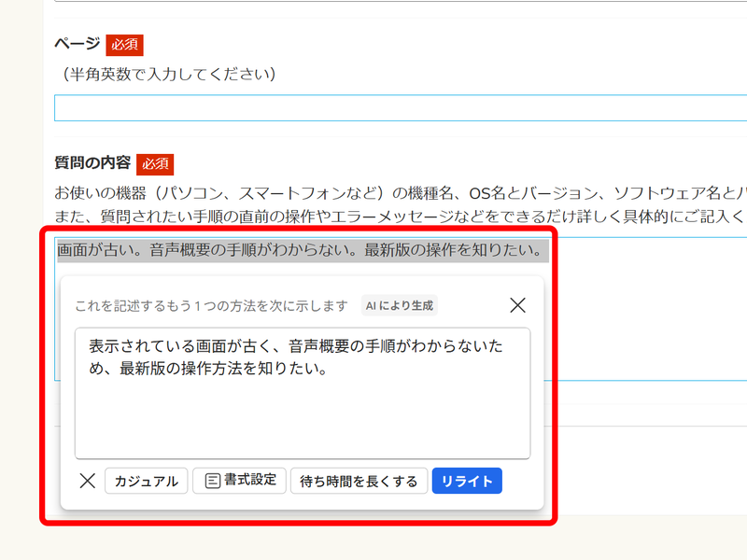This screenshot has width=747, height=560.
Task: Click the 書式設定 document icon
Action: coord(211,481)
